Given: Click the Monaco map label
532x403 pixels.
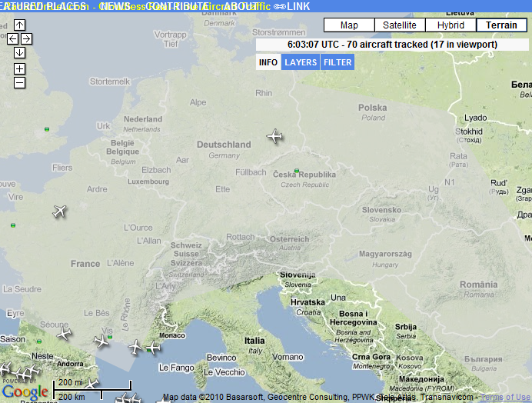Looking at the screenshot, I should pos(172,335).
